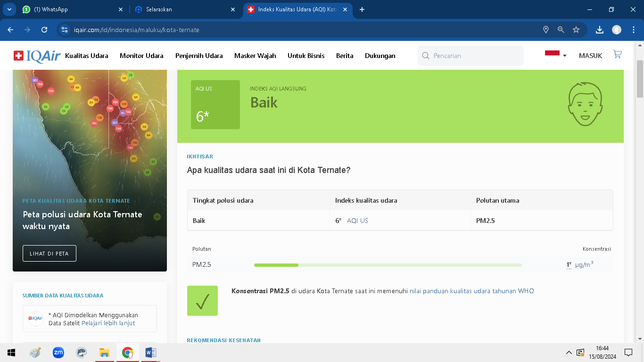Click the address bar URL
Image resolution: width=644 pixels, height=362 pixels.
pyautogui.click(x=137, y=30)
